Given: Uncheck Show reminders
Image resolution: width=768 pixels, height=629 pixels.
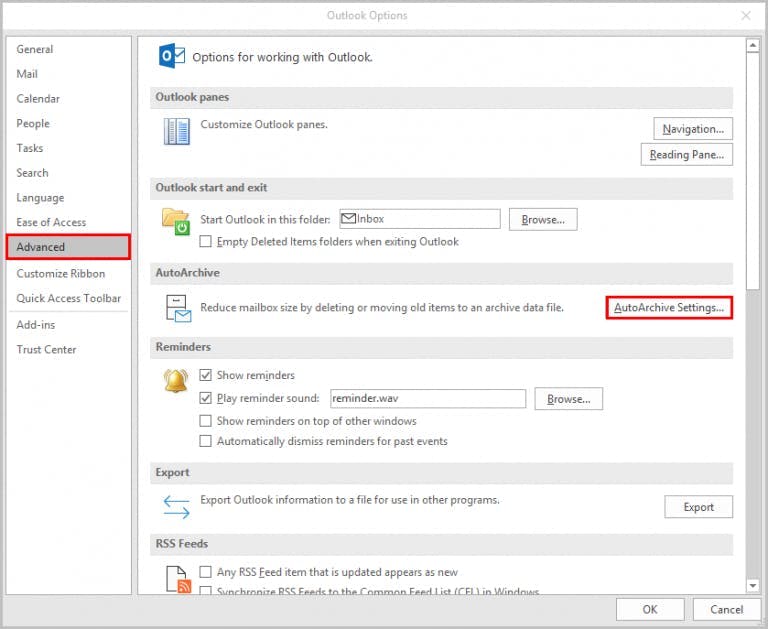Looking at the screenshot, I should tap(206, 375).
